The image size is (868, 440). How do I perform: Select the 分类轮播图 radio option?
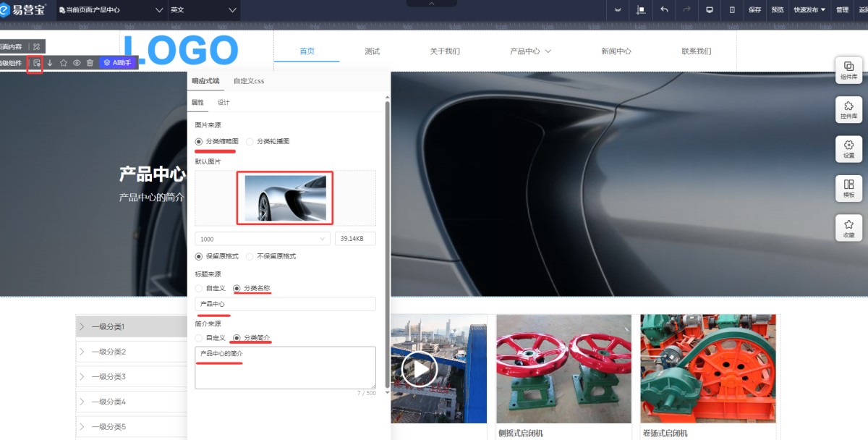coord(250,142)
